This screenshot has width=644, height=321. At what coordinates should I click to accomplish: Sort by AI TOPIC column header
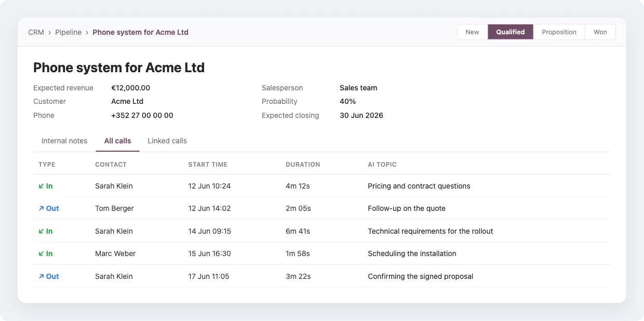pyautogui.click(x=382, y=164)
